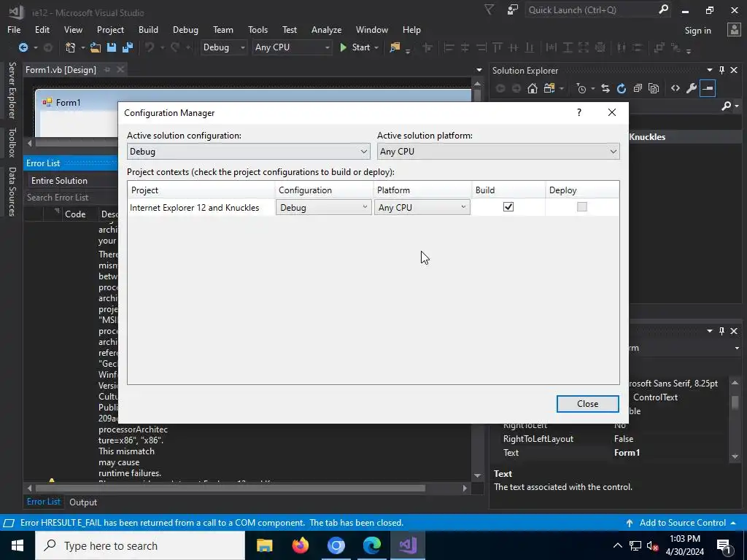The height and width of the screenshot is (560, 747).
Task: Click the Save floppy disk icon
Action: click(x=112, y=47)
